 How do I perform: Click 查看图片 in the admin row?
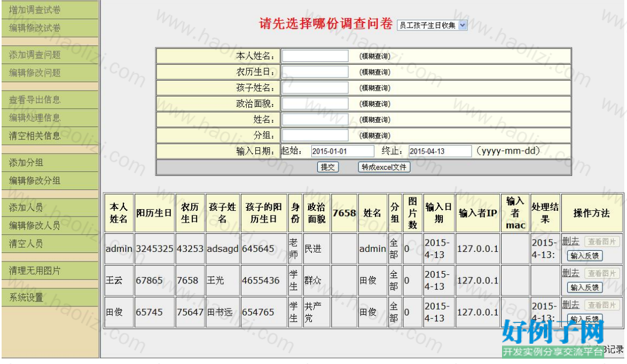click(602, 241)
